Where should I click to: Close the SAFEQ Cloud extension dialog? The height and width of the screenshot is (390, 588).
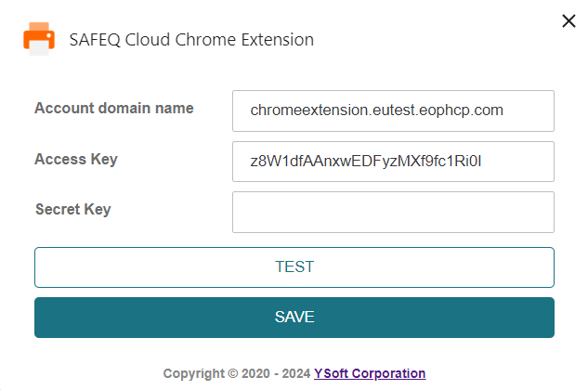[x=569, y=21]
